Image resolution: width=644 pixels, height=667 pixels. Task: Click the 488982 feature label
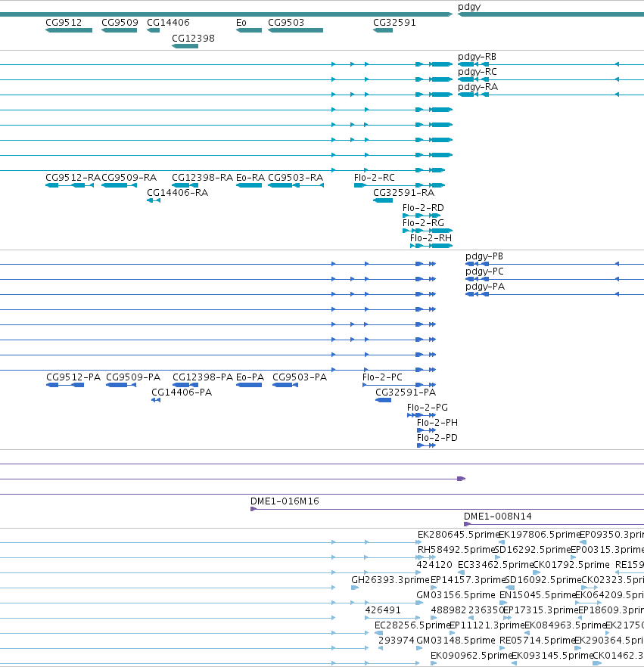449,610
